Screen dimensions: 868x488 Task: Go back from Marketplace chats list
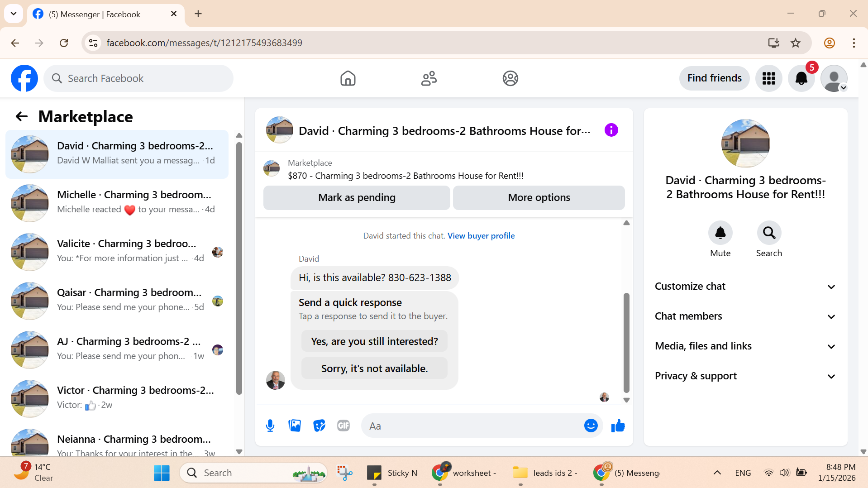coord(21,117)
